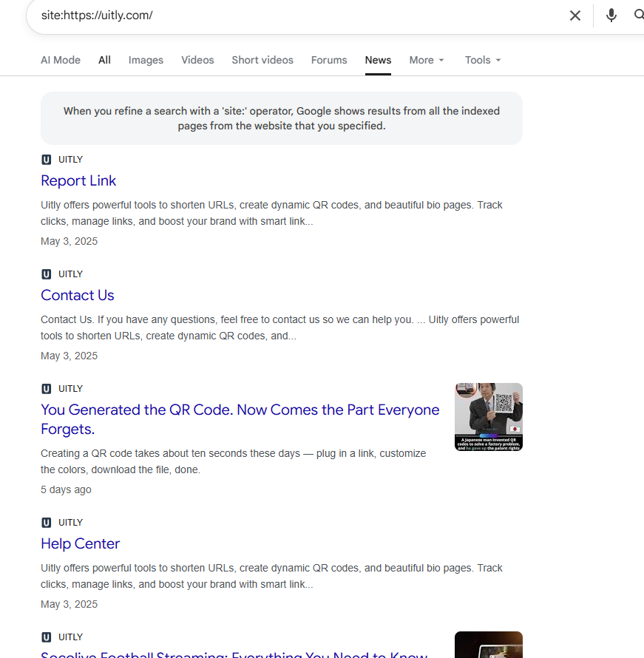Click the UITLY favicon above the QR Code article
The height and width of the screenshot is (658, 644).
tap(46, 389)
